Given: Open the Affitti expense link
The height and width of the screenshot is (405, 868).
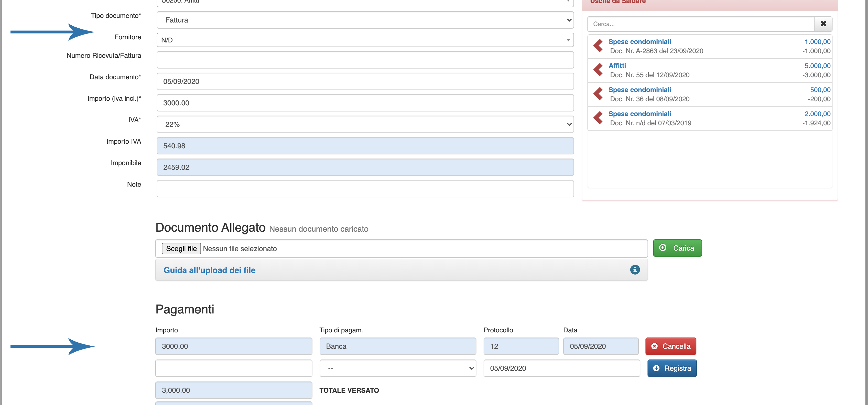Looking at the screenshot, I should click(x=617, y=66).
